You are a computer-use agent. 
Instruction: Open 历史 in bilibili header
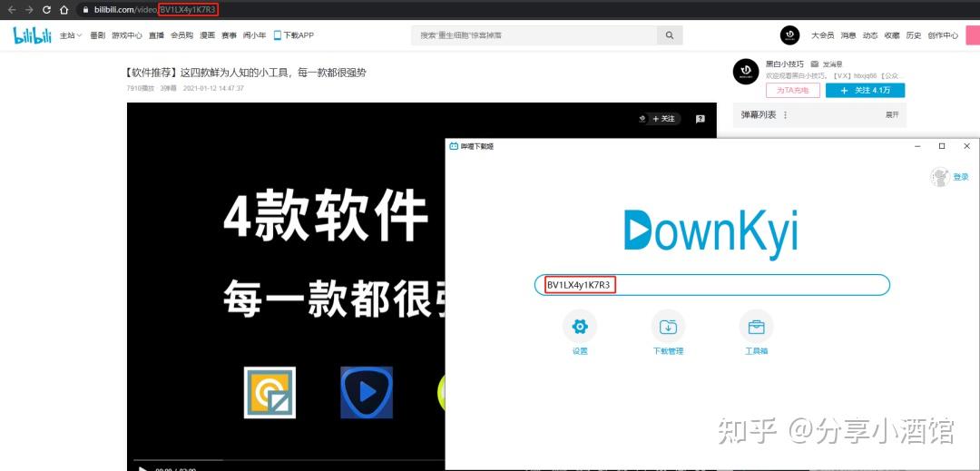[914, 35]
